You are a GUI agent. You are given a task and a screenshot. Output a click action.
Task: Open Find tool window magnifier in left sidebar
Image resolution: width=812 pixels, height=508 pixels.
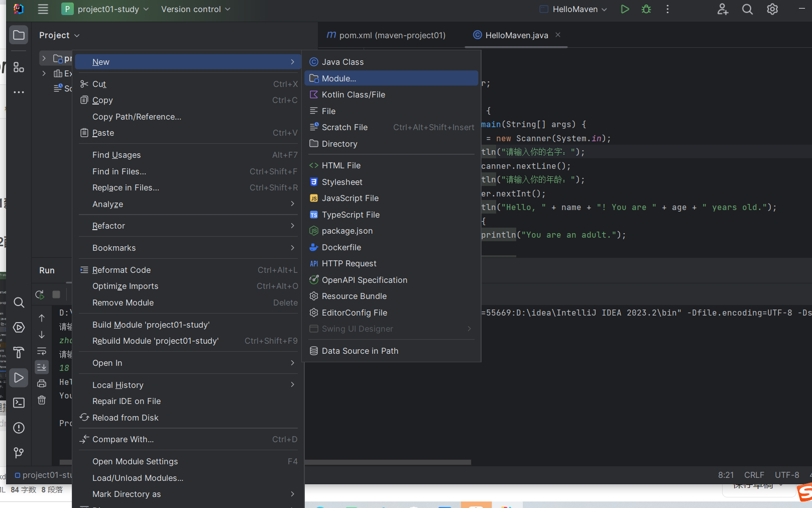19,302
